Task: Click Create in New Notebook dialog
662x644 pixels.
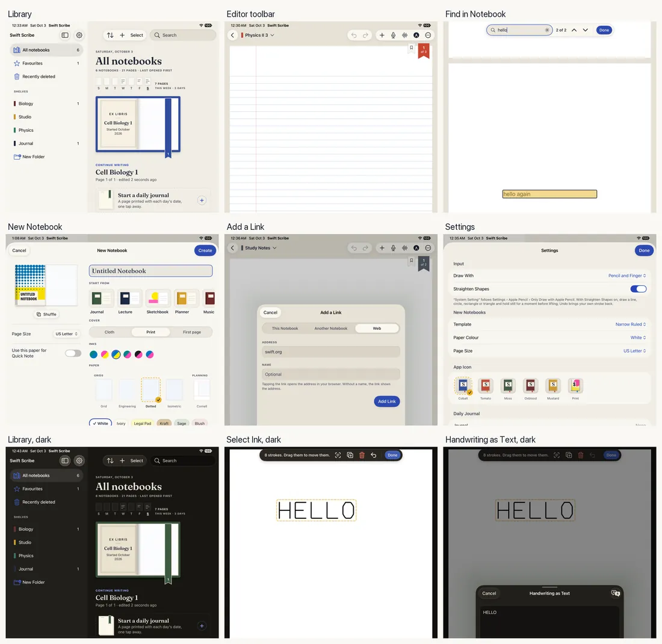Action: coord(205,250)
